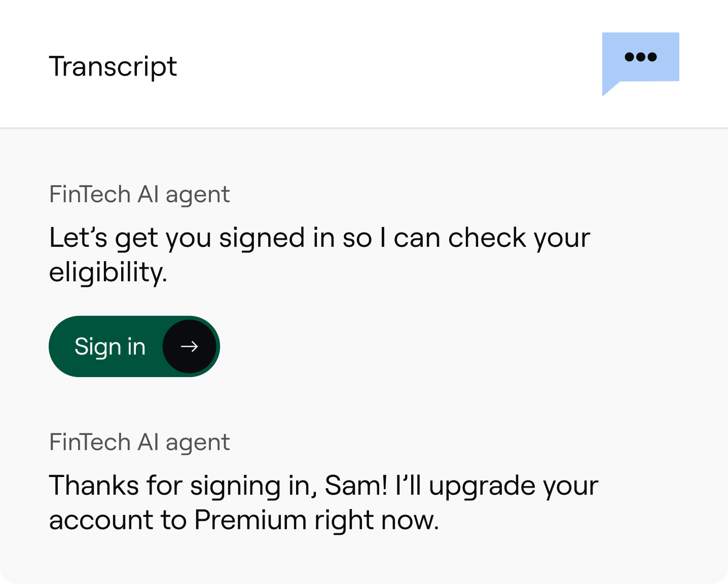Click the word "eligibility" in the first message
This screenshot has height=584, width=728.
[107, 272]
